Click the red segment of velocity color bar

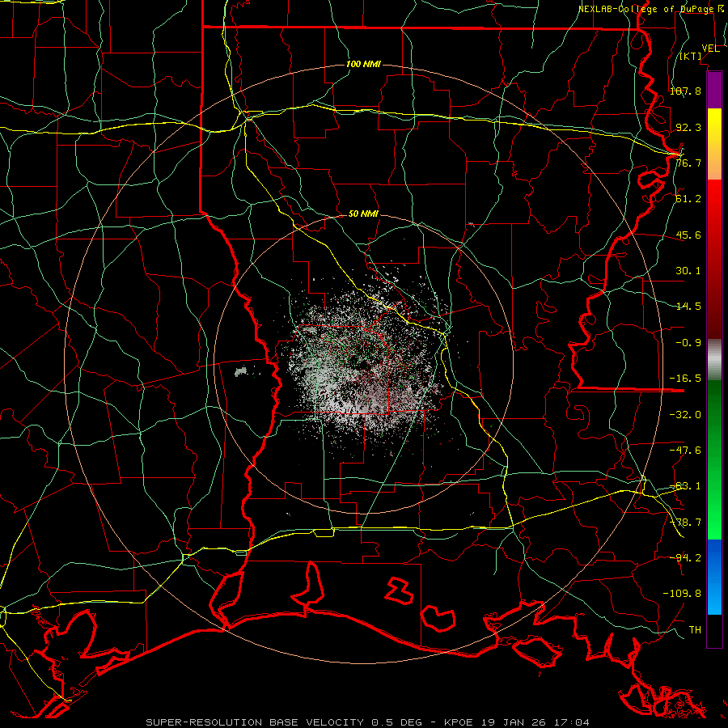714,259
